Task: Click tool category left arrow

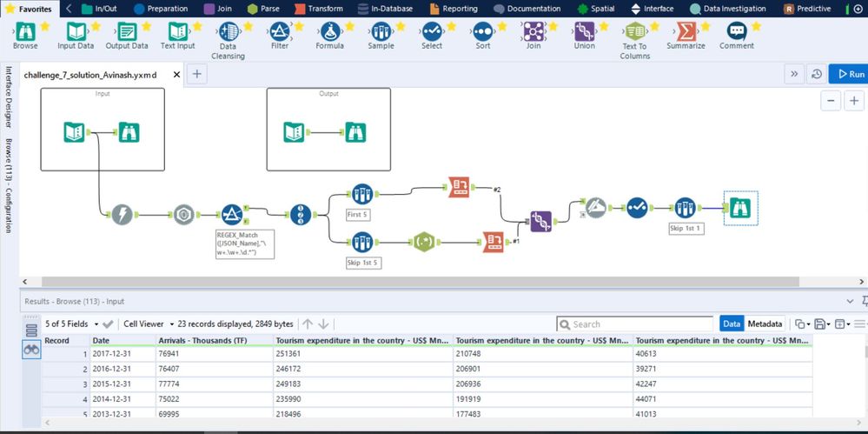Action: point(69,9)
